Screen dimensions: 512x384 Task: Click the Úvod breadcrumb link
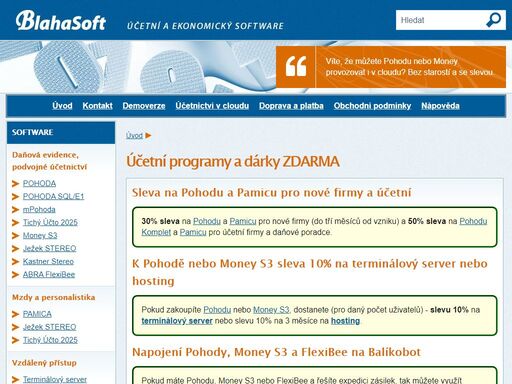134,136
